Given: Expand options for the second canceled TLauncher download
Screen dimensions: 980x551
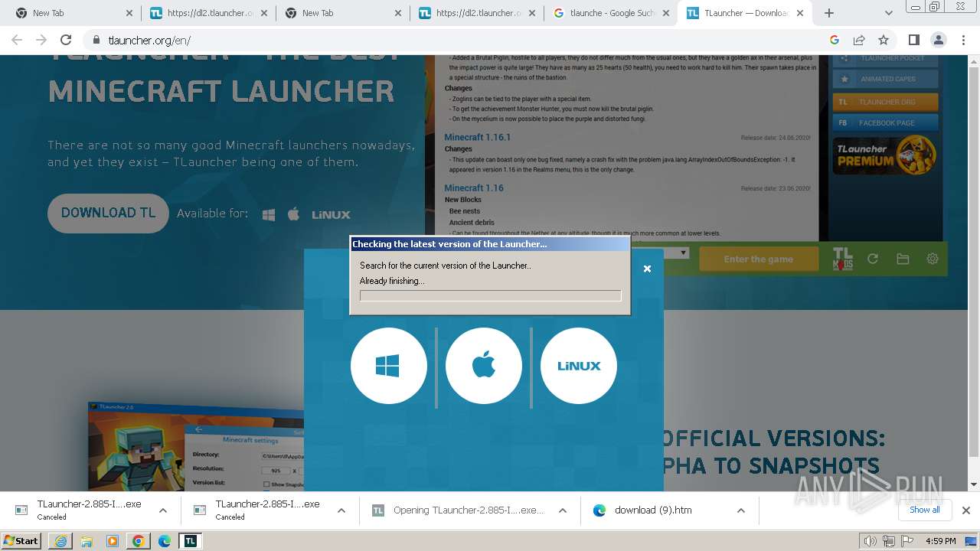Looking at the screenshot, I should [x=341, y=510].
